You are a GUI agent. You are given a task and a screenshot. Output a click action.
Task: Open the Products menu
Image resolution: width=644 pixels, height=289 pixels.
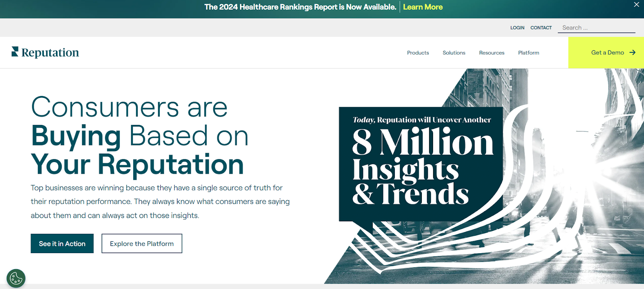(x=418, y=53)
